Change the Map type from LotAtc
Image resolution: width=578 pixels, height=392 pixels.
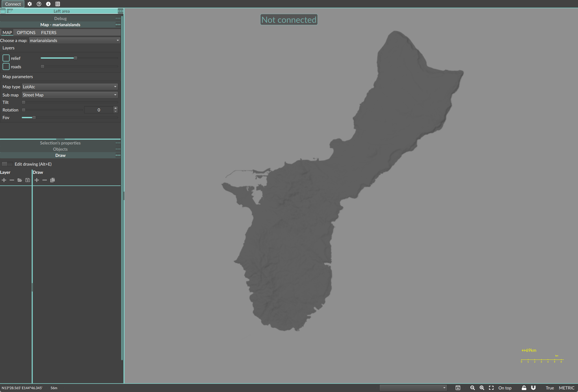coord(69,86)
